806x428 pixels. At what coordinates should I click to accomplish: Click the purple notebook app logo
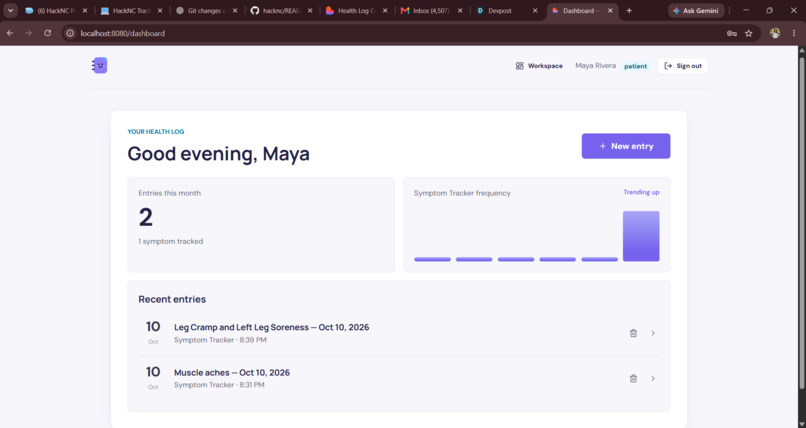coord(100,65)
